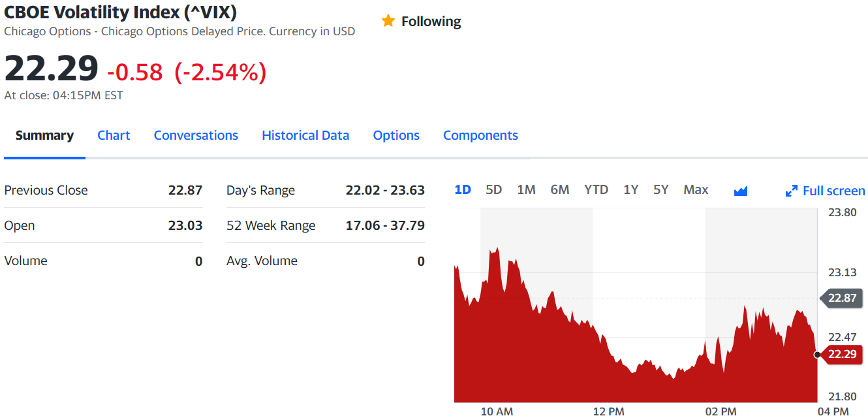The image size is (868, 418).
Task: Click the Chicago Options delayed price subtitle
Action: tap(179, 31)
